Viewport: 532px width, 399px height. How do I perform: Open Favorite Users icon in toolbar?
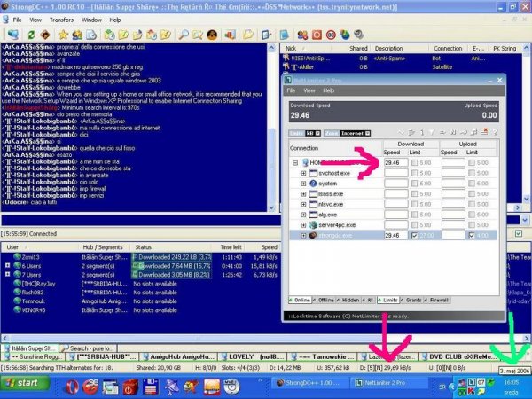[x=77, y=35]
